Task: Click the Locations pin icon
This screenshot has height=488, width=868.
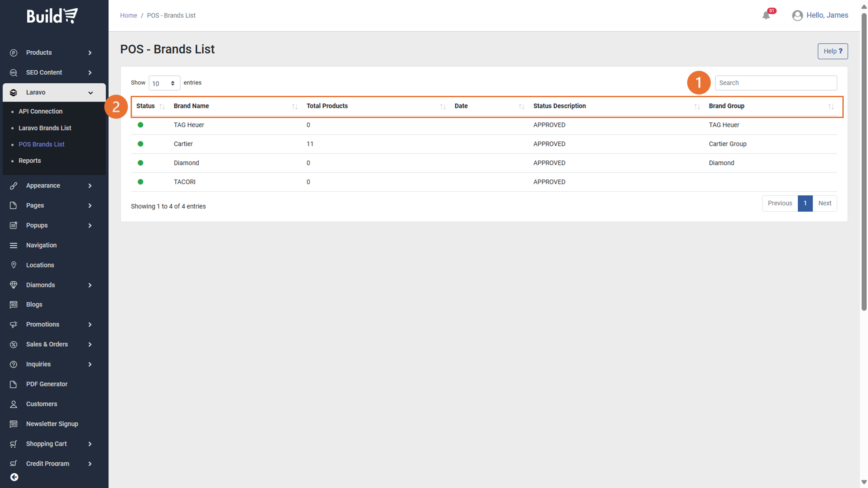Action: pos(13,265)
